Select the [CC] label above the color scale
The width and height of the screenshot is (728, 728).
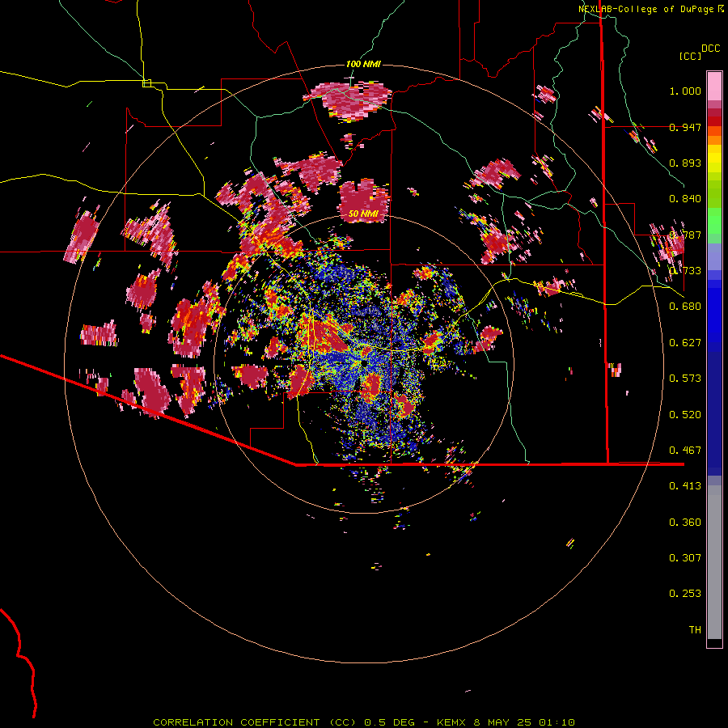point(690,56)
